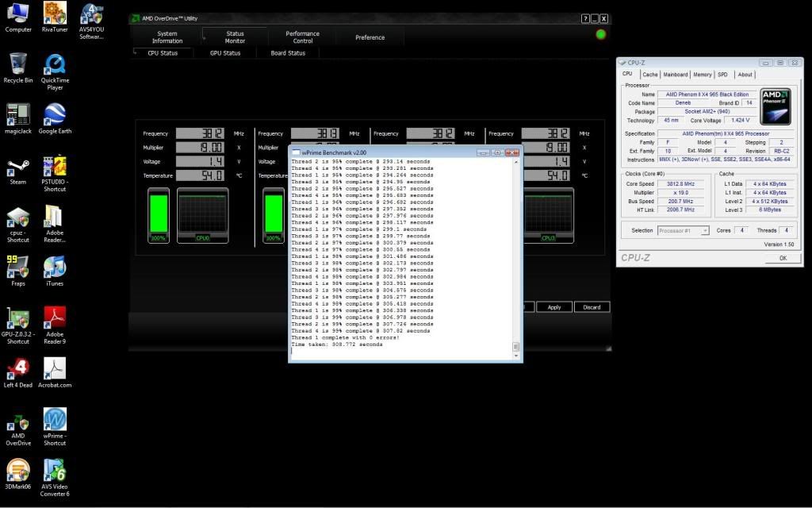Open the iTunes desktop icon
Screen dimensions: 812x508
coord(55,271)
